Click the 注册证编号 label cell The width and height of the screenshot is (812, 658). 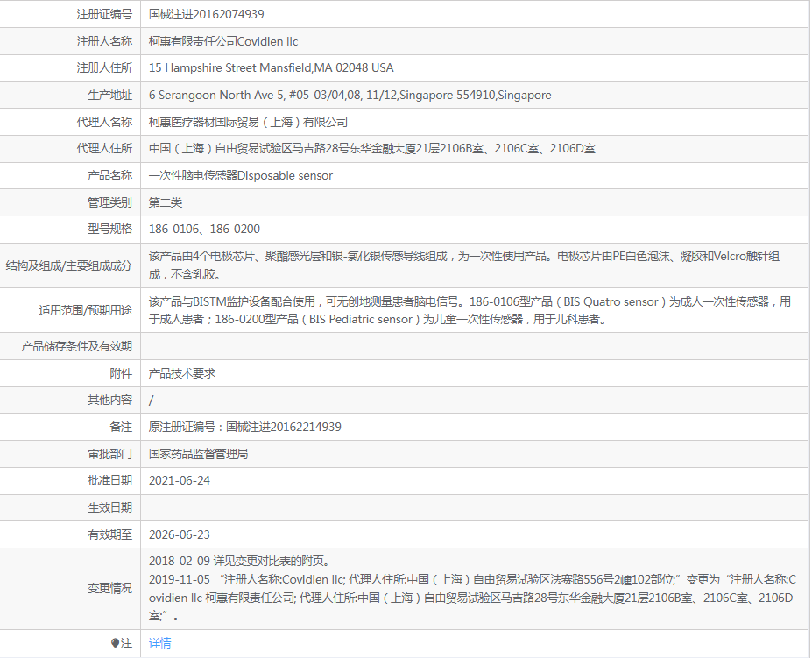click(x=104, y=14)
